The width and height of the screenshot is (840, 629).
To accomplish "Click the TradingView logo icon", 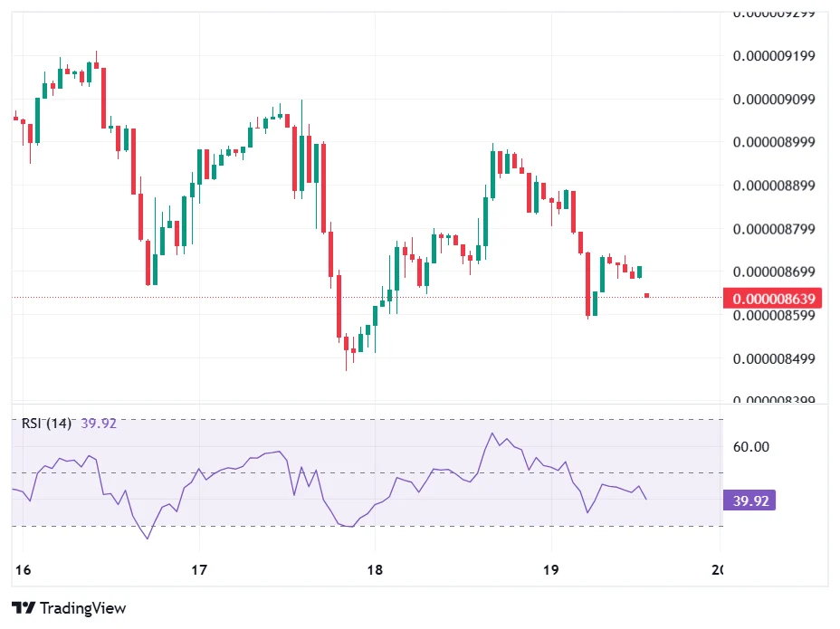I will point(24,608).
